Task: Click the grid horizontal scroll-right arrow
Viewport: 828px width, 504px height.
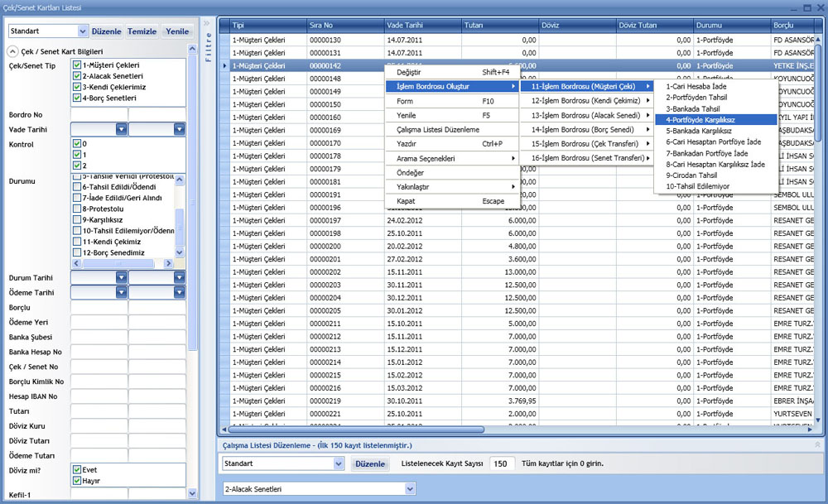Action: click(811, 430)
